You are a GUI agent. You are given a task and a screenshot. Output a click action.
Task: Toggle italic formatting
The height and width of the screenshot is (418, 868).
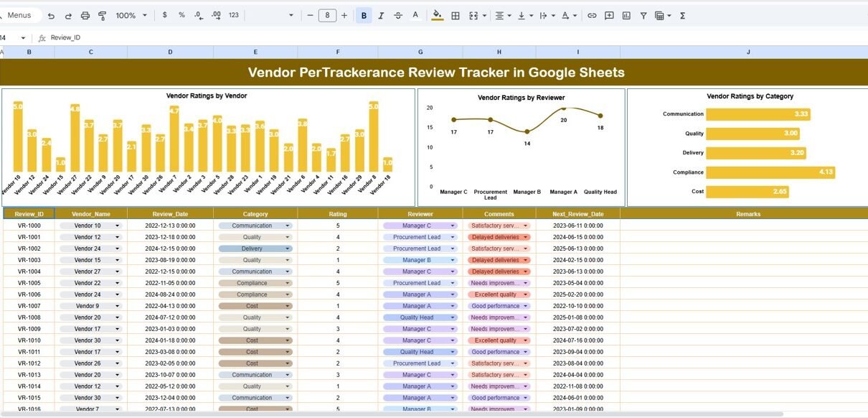coord(381,15)
